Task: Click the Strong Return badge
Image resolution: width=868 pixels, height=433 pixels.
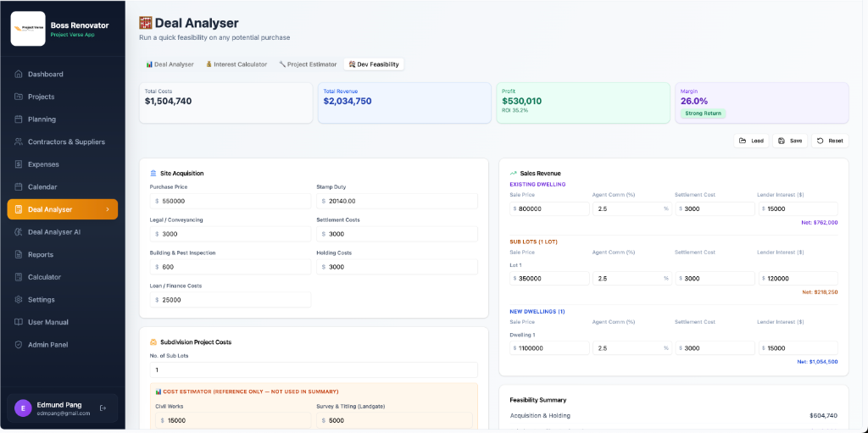Action: (703, 113)
